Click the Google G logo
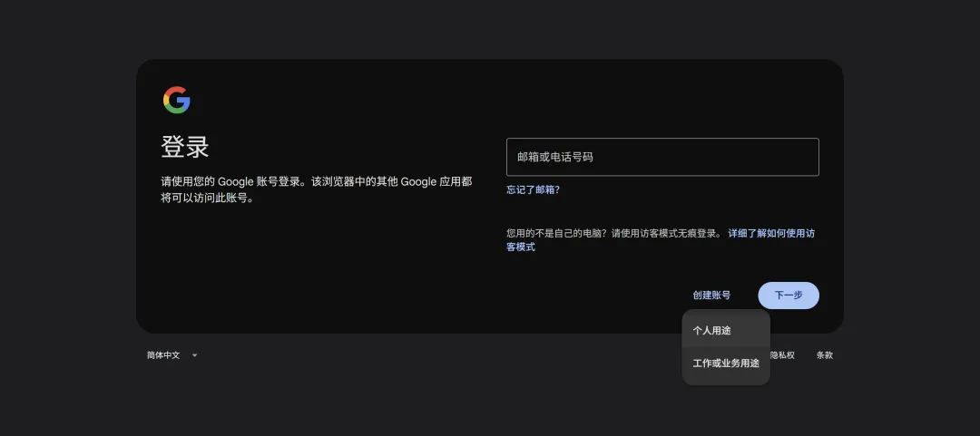 pyautogui.click(x=176, y=100)
